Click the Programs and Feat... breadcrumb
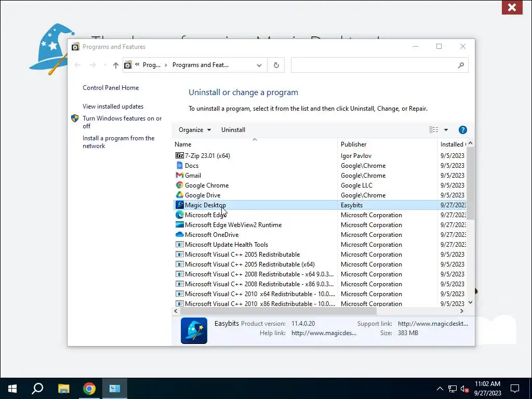Image resolution: width=532 pixels, height=399 pixels. pos(201,65)
